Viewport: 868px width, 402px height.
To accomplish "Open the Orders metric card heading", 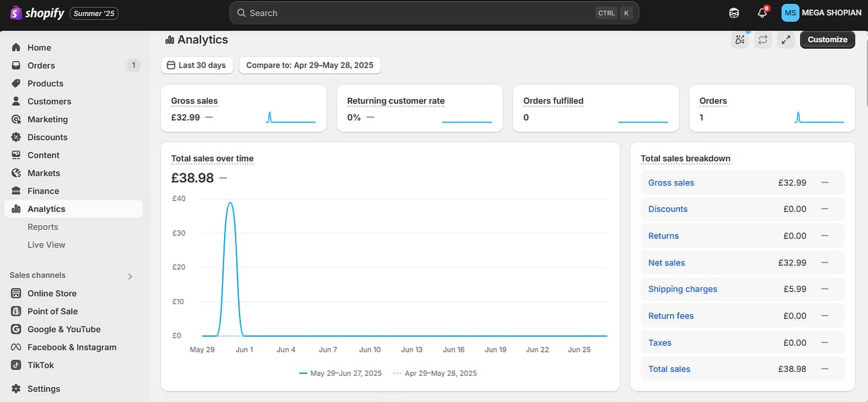I will [x=713, y=101].
